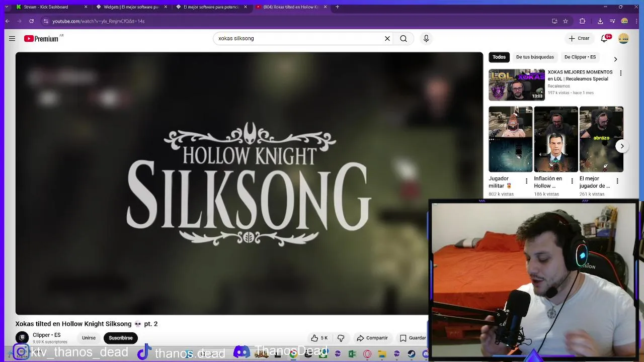This screenshot has height=362, width=644.
Task: Open a new browser tab
Action: 337,7
